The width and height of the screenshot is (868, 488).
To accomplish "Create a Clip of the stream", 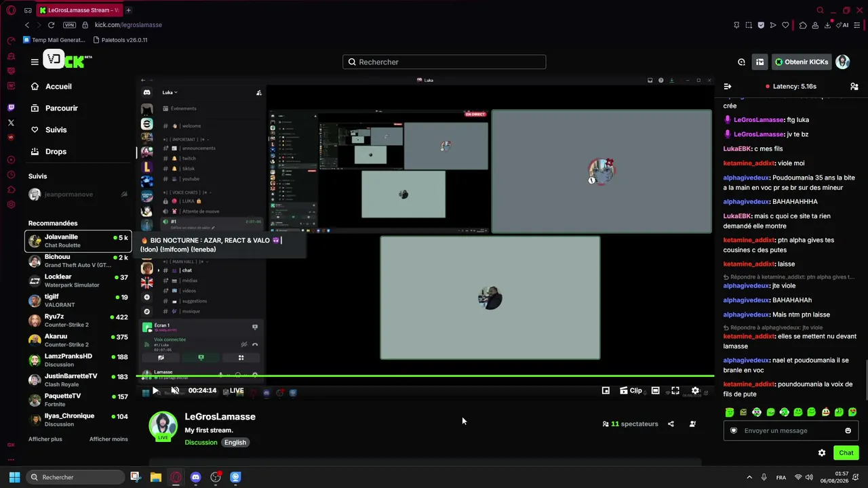I will click(631, 390).
